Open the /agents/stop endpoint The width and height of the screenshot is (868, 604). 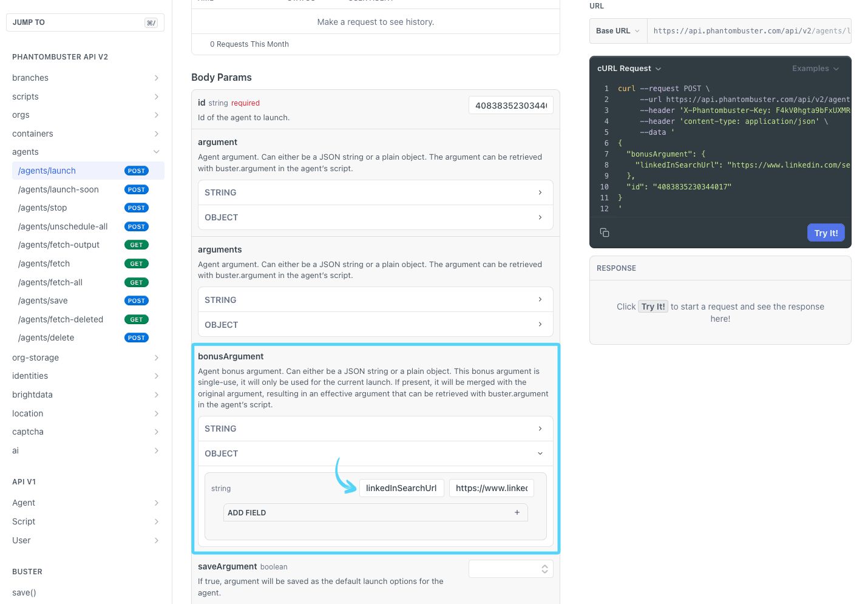click(88, 208)
